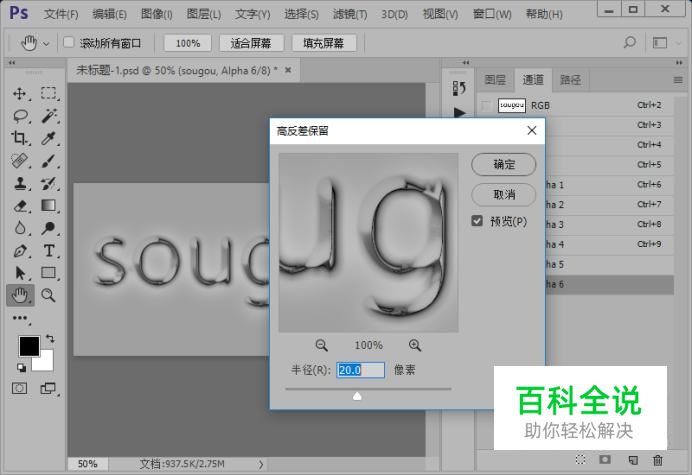Zoom out the filter preview
Screen dimensions: 692x475
click(x=321, y=345)
